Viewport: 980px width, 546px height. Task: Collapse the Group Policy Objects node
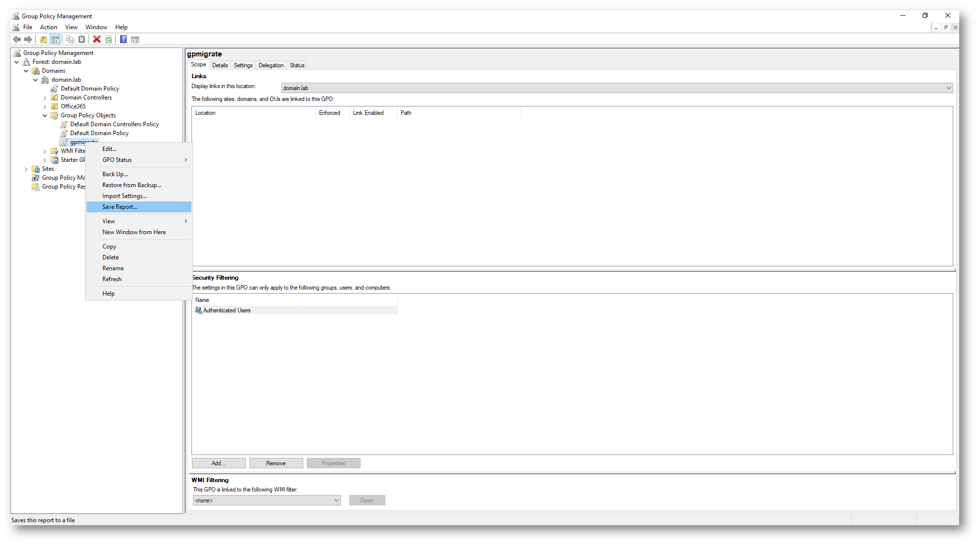click(x=45, y=116)
